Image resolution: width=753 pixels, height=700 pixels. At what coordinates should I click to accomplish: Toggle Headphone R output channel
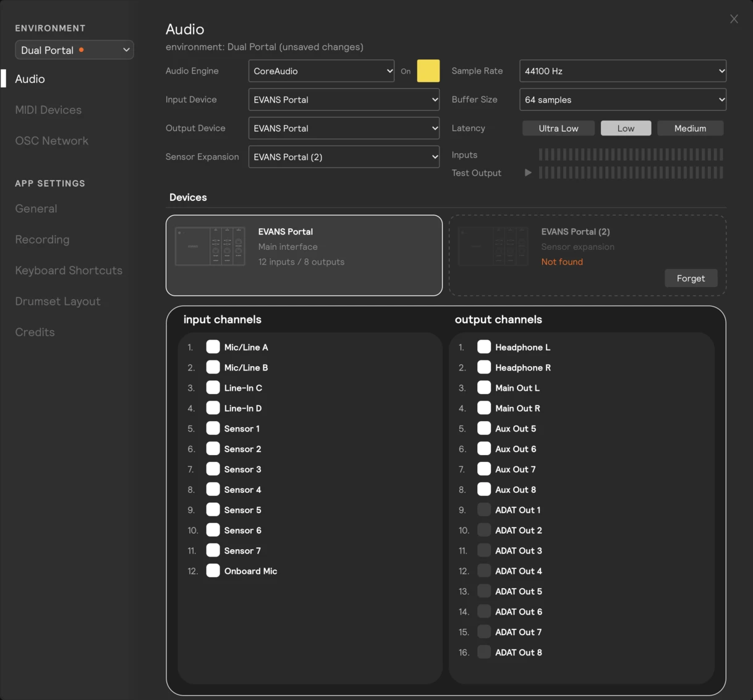pyautogui.click(x=484, y=367)
